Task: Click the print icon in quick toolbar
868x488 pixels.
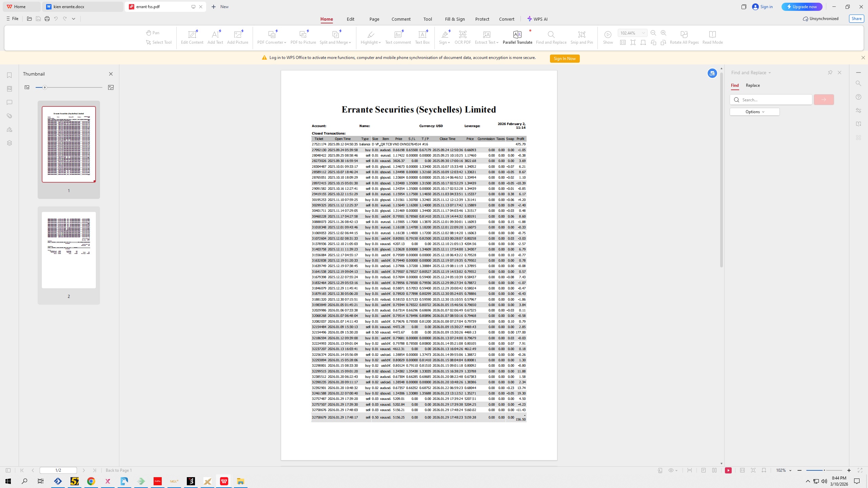Action: [47, 19]
